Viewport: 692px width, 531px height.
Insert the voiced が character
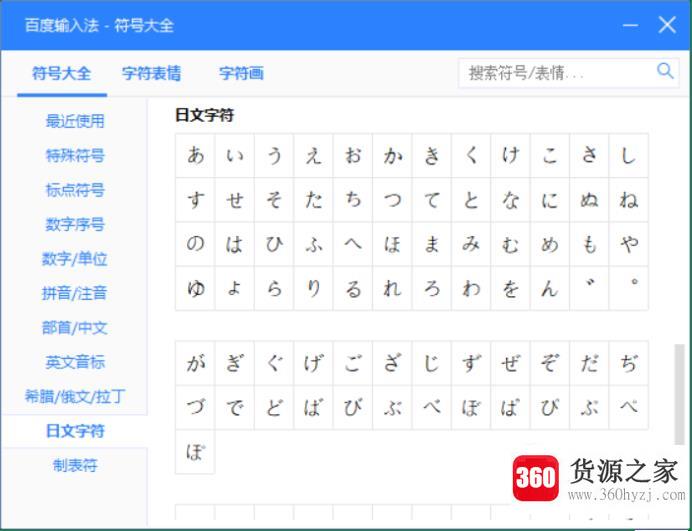pos(196,363)
